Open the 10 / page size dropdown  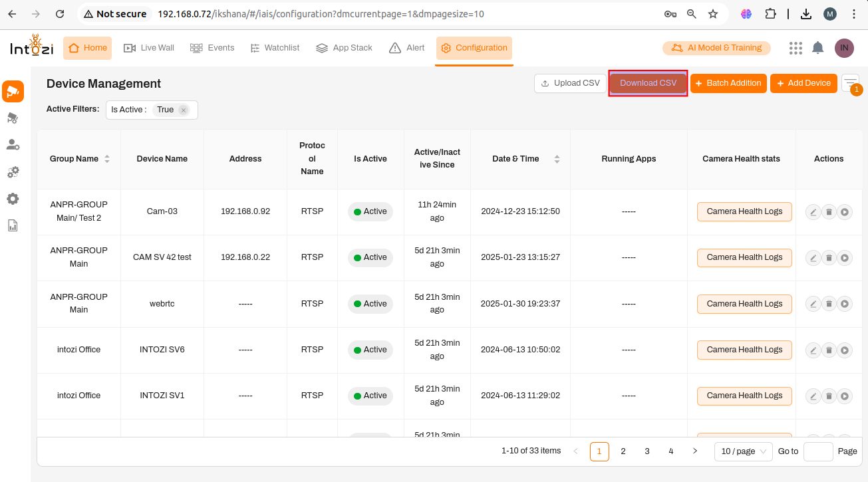pos(743,451)
